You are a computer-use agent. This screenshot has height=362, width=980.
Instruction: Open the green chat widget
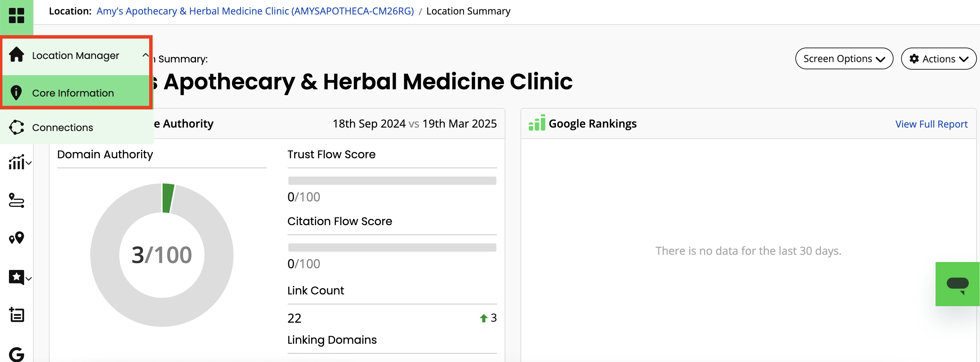(957, 284)
